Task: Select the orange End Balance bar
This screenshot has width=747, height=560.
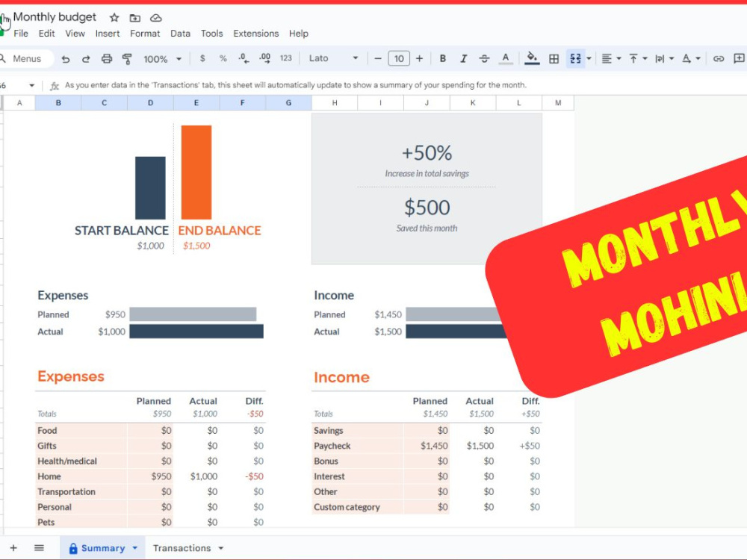Action: pyautogui.click(x=196, y=172)
